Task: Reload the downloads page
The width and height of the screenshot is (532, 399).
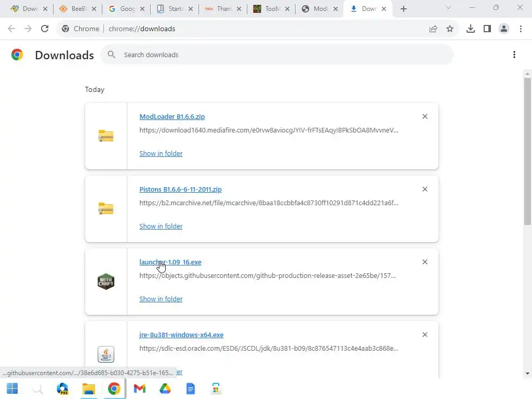Action: [45, 29]
